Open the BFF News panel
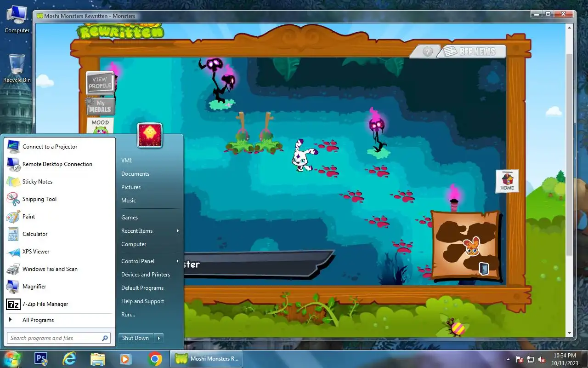 pyautogui.click(x=473, y=51)
